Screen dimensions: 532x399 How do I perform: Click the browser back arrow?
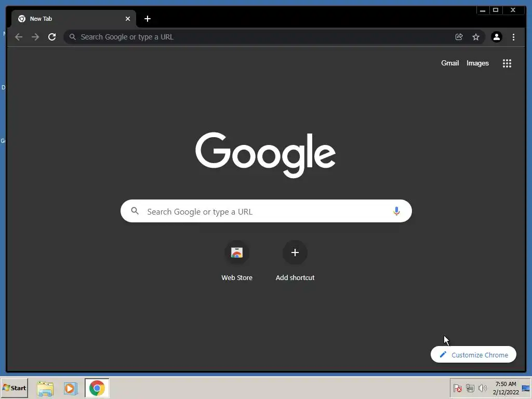click(x=19, y=37)
